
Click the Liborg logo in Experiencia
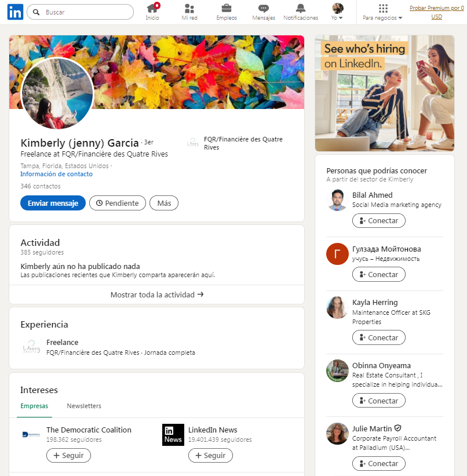coord(31,346)
